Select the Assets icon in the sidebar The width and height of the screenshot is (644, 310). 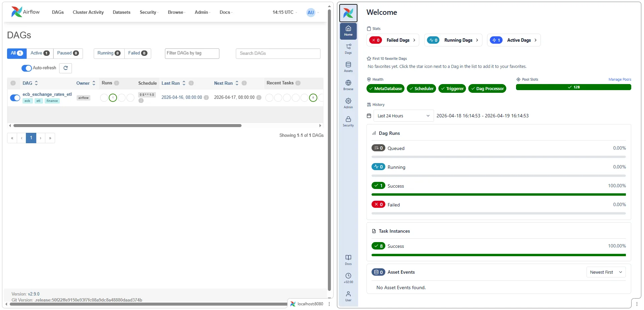pyautogui.click(x=348, y=66)
